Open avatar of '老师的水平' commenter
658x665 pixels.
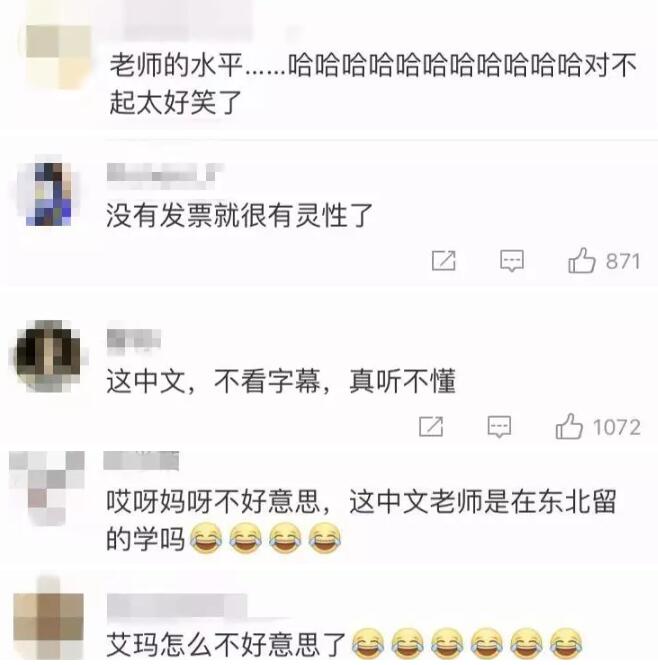pyautogui.click(x=59, y=57)
